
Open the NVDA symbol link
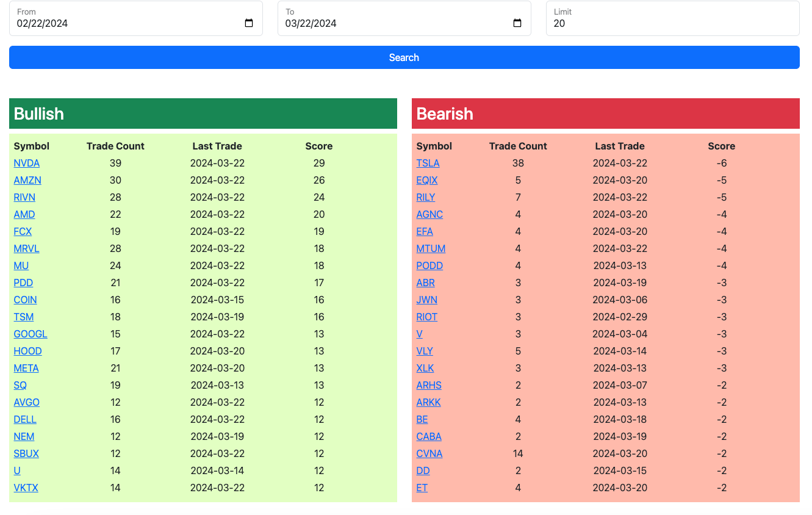point(27,163)
